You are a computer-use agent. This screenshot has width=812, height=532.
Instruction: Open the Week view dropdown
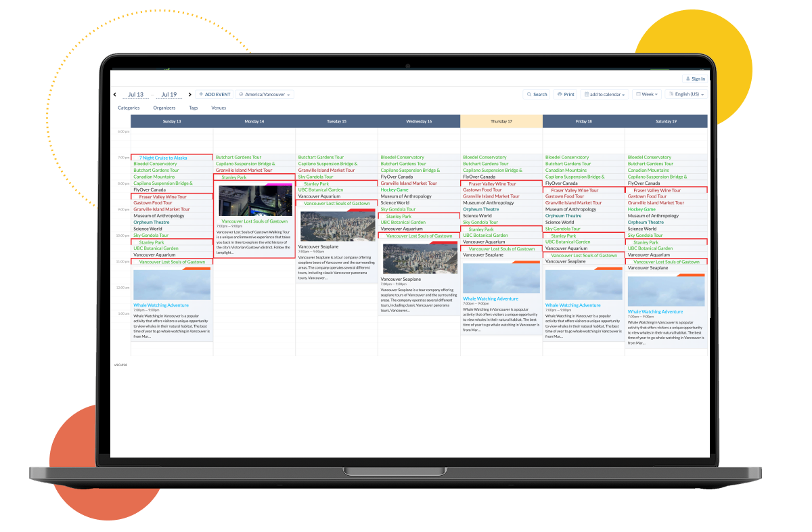647,95
